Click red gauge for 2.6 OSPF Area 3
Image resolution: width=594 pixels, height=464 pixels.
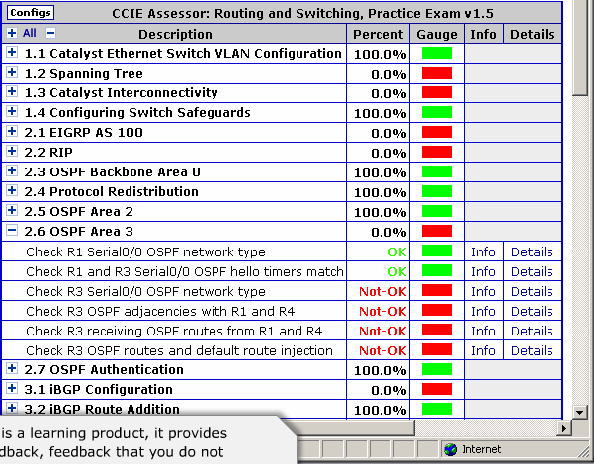(437, 231)
